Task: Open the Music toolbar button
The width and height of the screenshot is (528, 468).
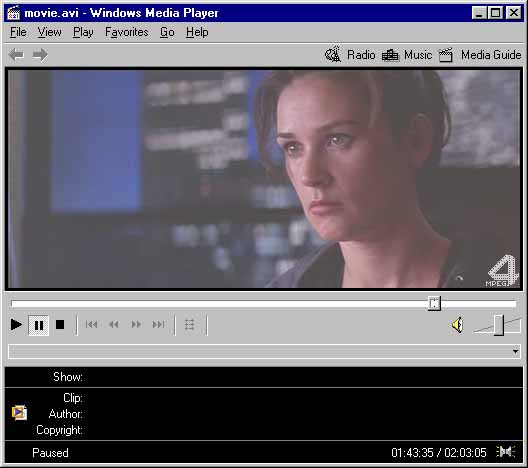Action: [x=407, y=55]
